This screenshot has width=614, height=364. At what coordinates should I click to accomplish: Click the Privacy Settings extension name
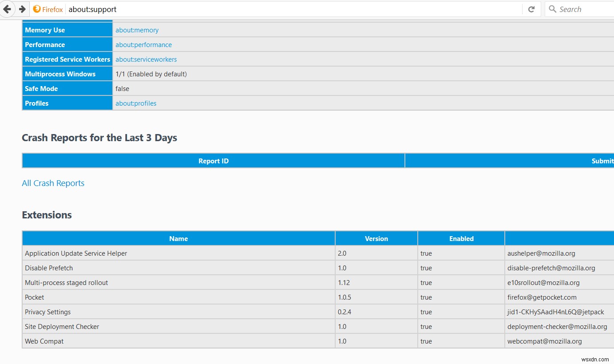48,312
